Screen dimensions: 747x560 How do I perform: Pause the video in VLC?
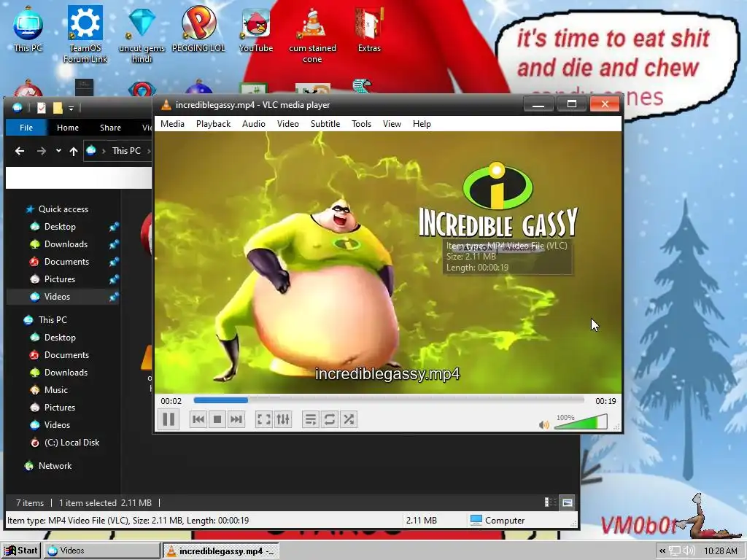[169, 419]
